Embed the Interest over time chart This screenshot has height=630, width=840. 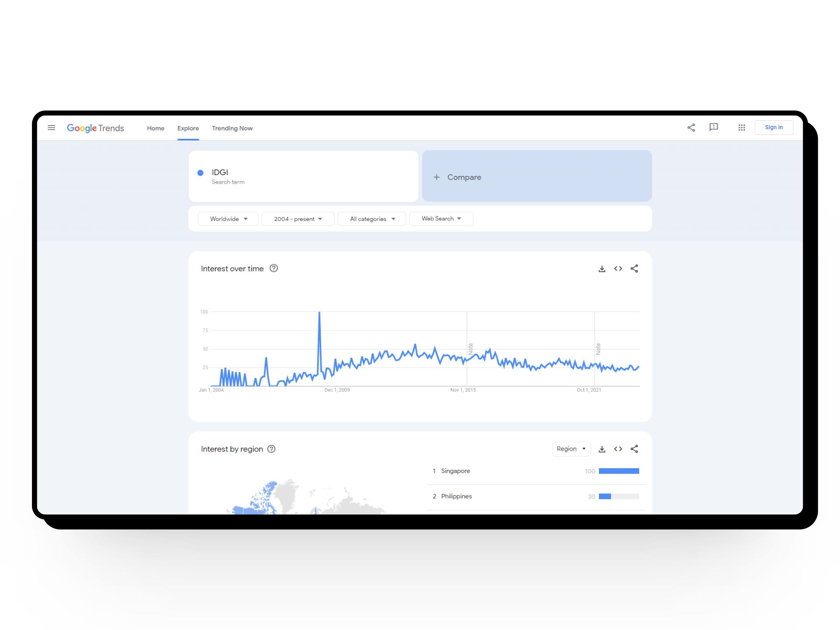point(618,269)
